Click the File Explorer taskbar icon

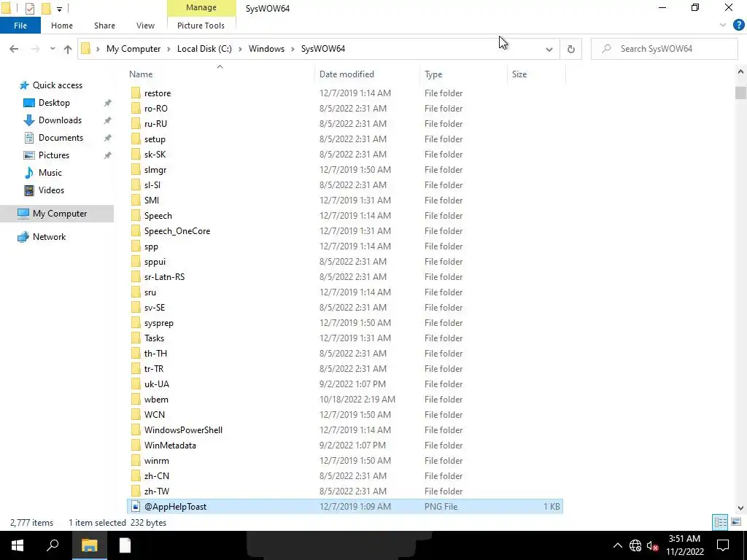89,545
